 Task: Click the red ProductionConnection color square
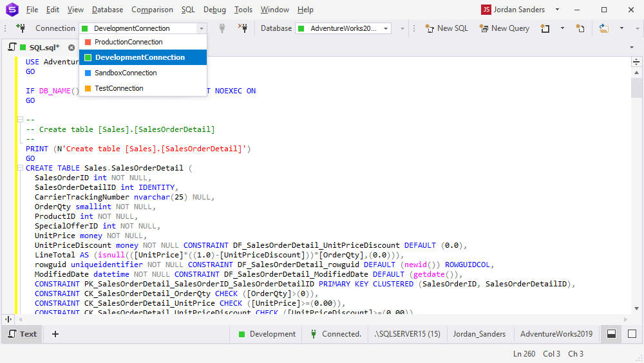88,42
